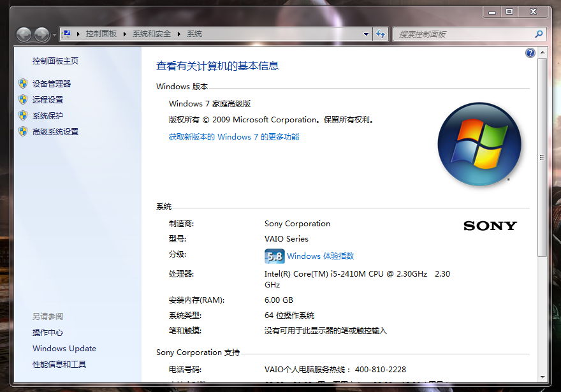Open the address bar history dropdown
Image resolution: width=561 pixels, height=392 pixels.
click(366, 34)
